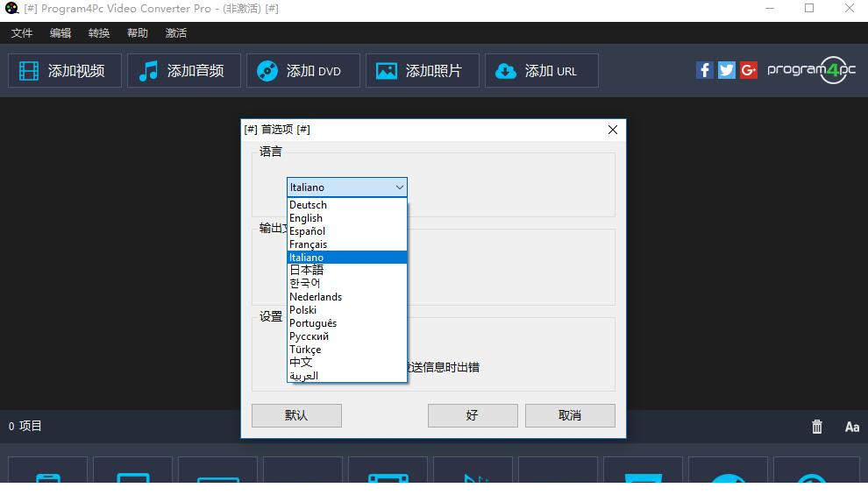Select Türkçe from language list
This screenshot has height=502, width=868.
click(347, 350)
